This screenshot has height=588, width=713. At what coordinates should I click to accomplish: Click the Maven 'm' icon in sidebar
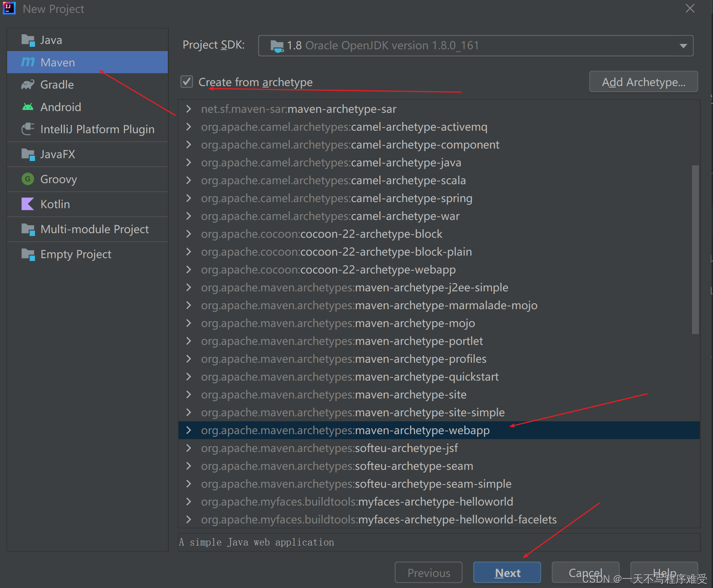pos(28,62)
